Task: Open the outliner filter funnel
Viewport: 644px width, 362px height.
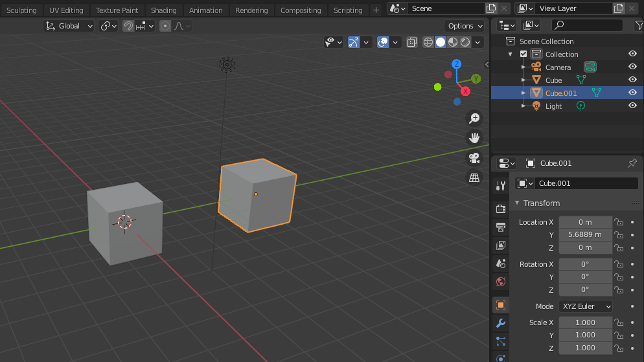Action: (x=639, y=25)
